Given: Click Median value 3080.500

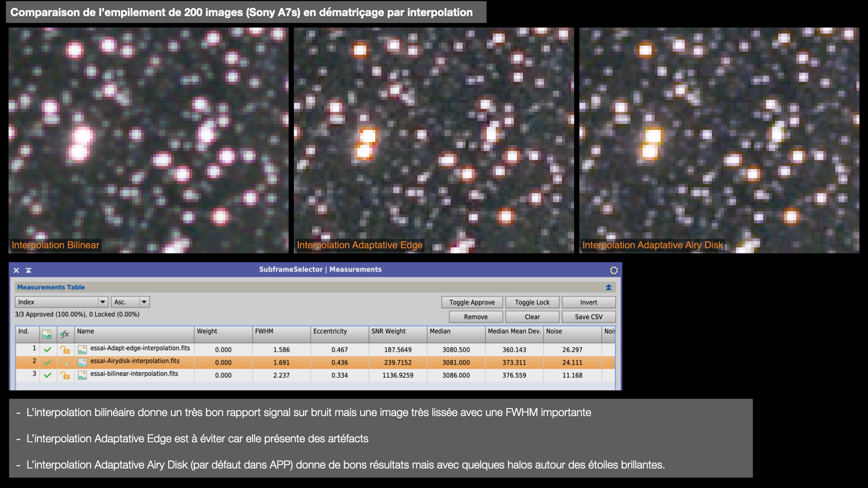Looking at the screenshot, I should [x=456, y=350].
